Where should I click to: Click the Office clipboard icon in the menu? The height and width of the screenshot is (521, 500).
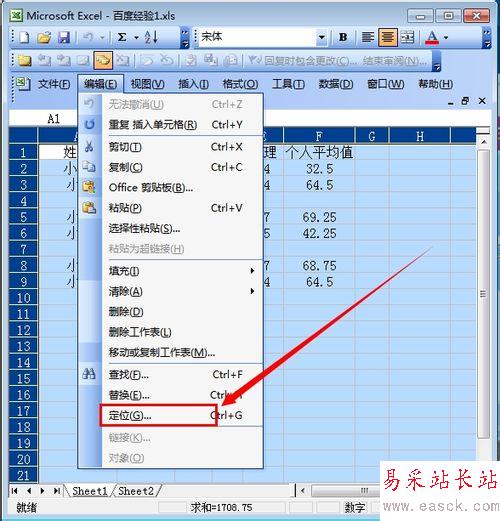[89, 187]
